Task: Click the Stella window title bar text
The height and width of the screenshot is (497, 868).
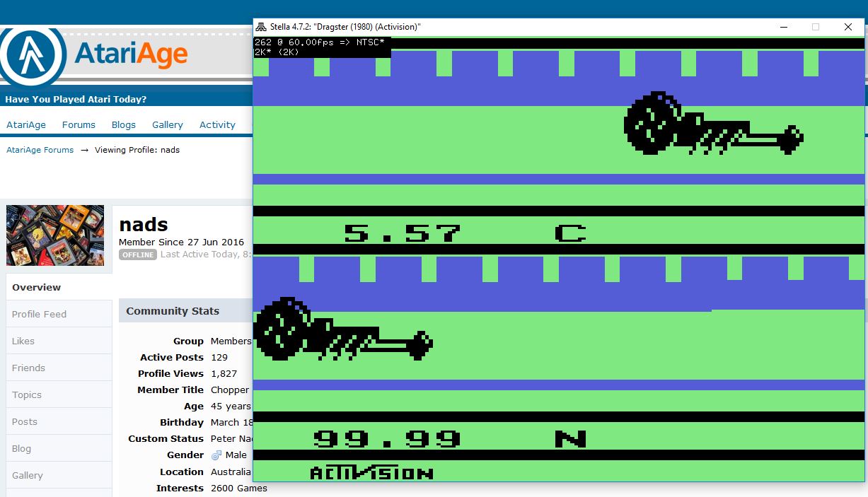Action: point(345,27)
